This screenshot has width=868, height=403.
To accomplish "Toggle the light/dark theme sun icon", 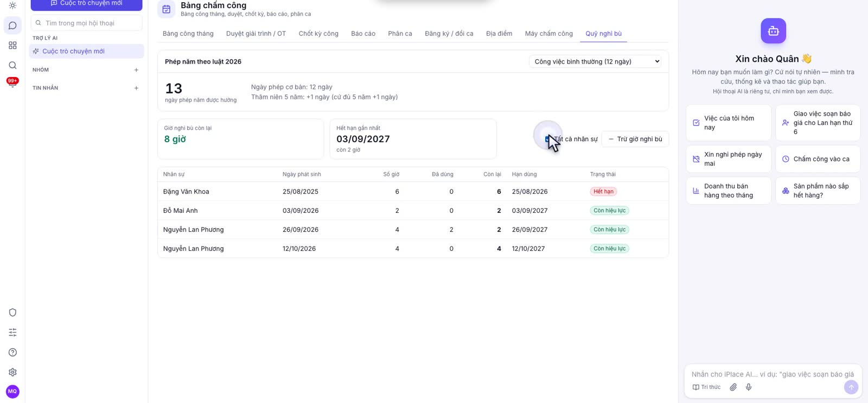I will point(12,5).
